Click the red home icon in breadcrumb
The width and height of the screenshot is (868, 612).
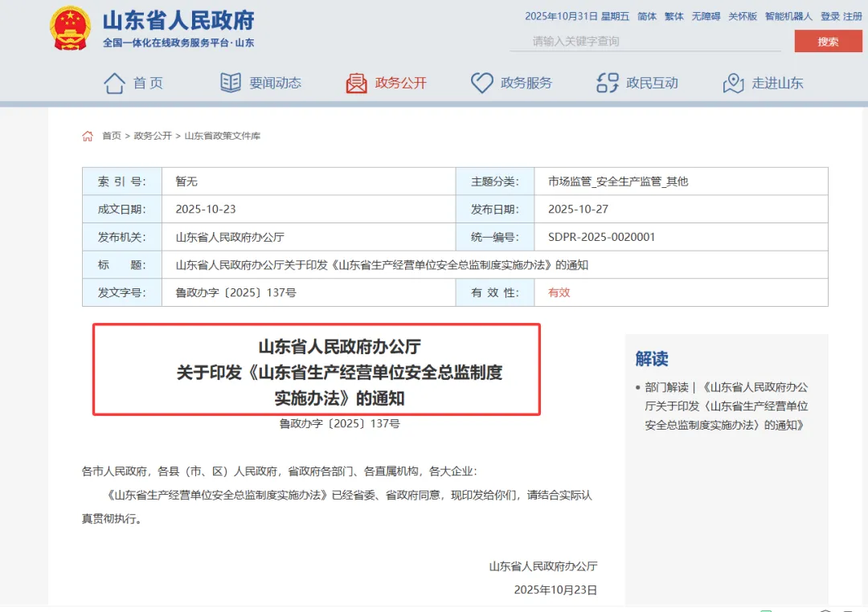pos(87,136)
